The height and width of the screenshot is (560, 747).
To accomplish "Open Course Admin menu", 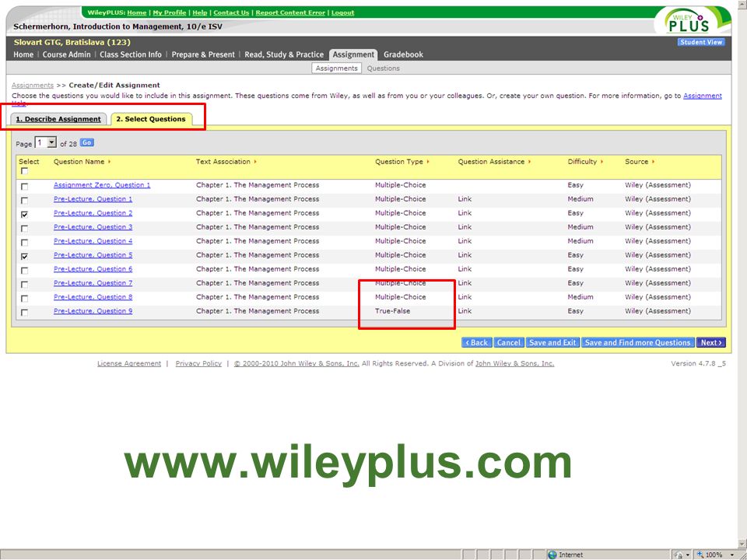I will [66, 54].
